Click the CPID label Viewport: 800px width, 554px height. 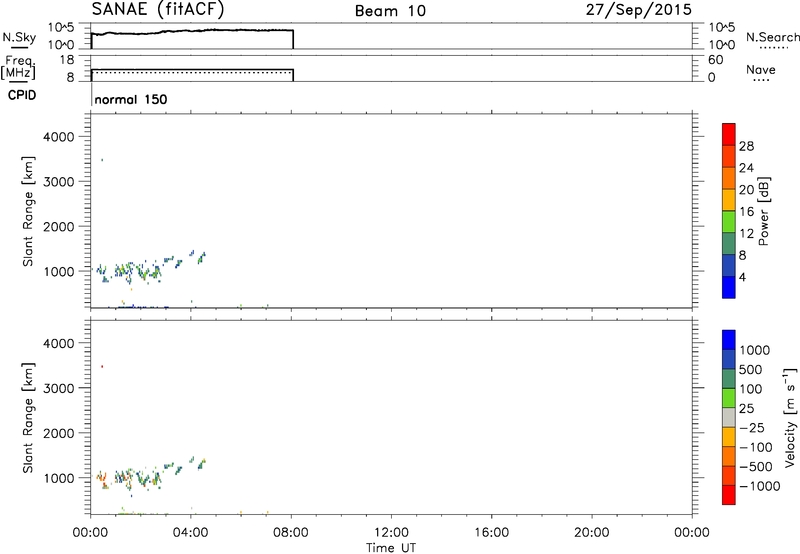(21, 95)
